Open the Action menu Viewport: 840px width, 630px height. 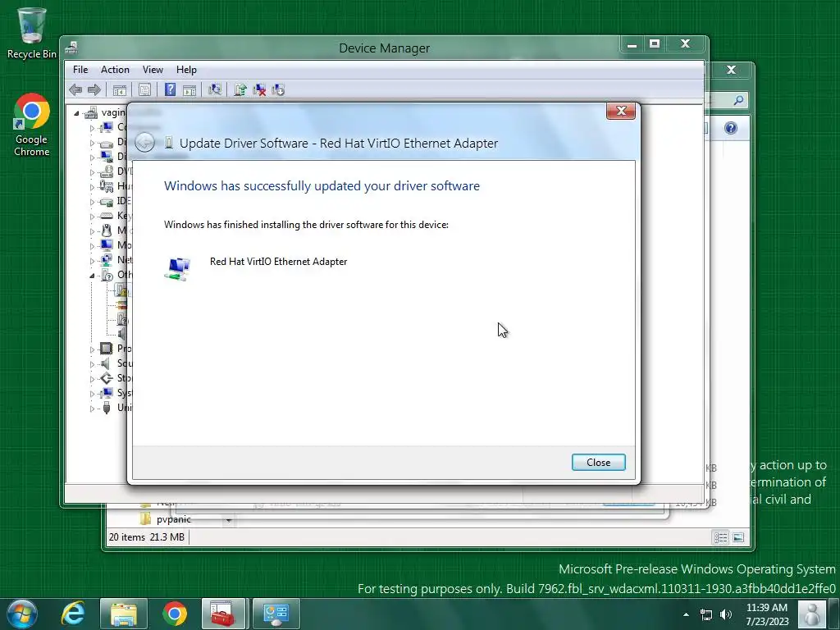[x=115, y=70]
